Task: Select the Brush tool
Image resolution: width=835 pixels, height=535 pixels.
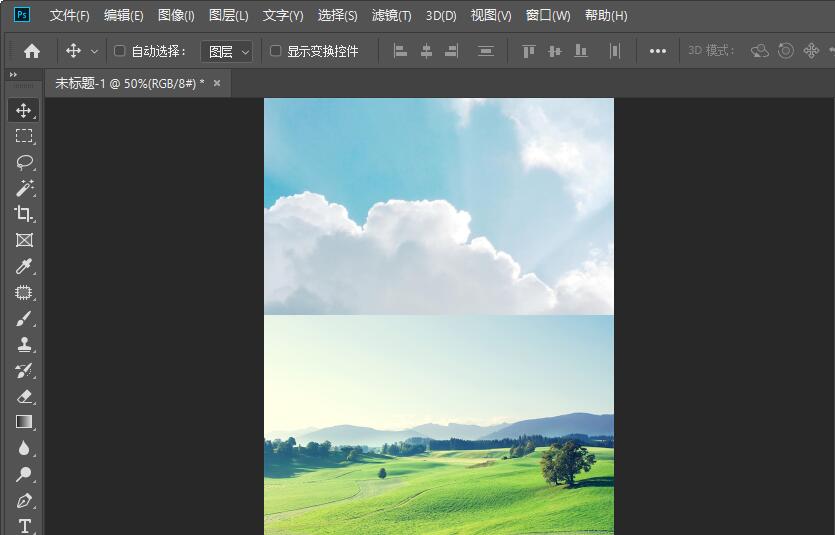Action: 23,318
